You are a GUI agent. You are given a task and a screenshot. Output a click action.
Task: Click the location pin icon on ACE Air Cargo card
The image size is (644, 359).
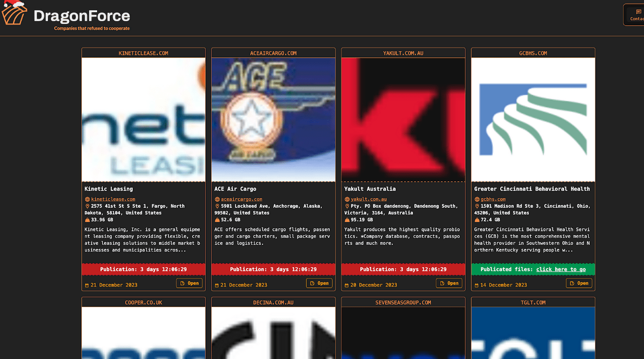(218, 206)
